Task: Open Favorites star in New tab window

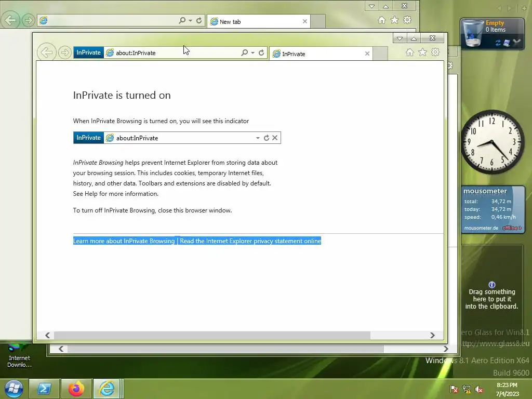Action: pyautogui.click(x=394, y=20)
